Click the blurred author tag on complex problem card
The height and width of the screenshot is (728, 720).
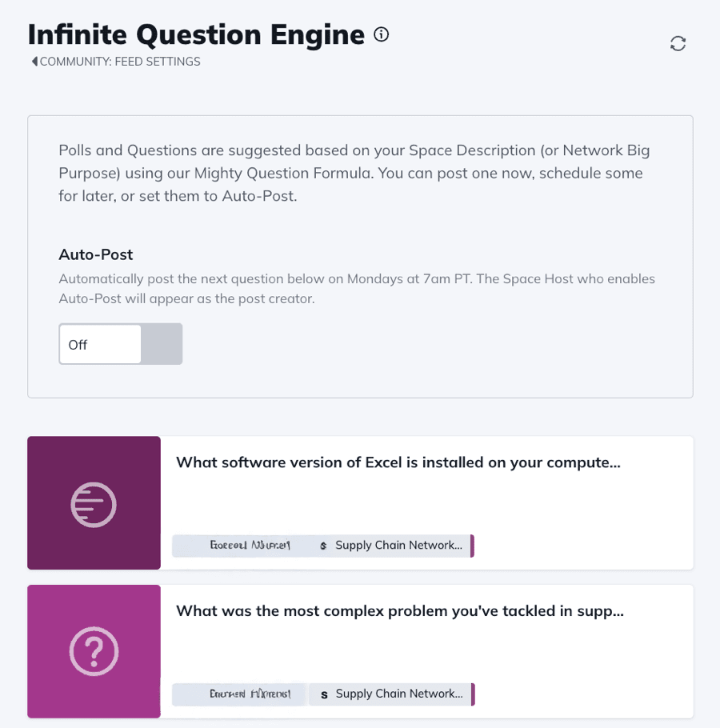(240, 694)
